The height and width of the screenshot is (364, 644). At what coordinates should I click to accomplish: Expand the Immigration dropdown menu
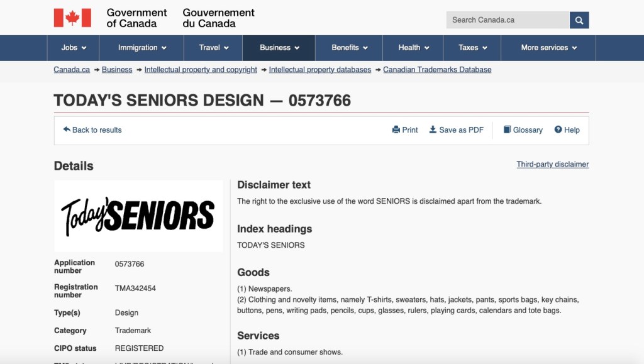tap(142, 48)
